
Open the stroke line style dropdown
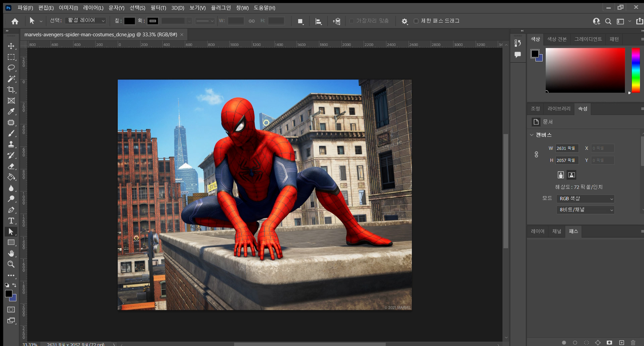click(205, 21)
